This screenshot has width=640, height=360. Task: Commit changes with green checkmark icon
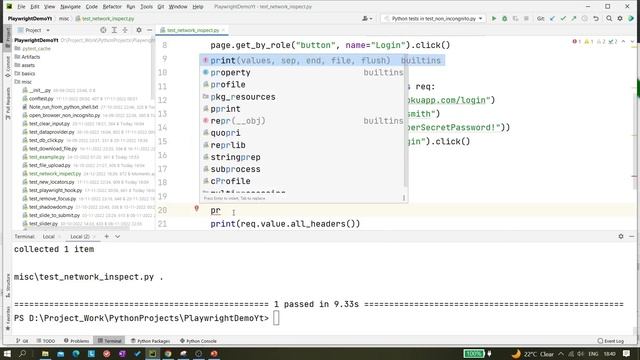tap(563, 18)
